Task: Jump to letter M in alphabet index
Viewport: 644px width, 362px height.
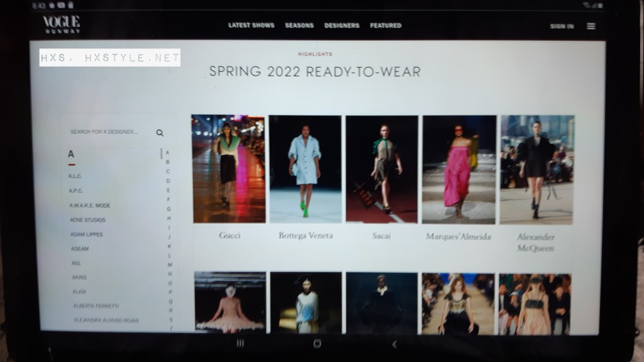Action: pos(170,265)
